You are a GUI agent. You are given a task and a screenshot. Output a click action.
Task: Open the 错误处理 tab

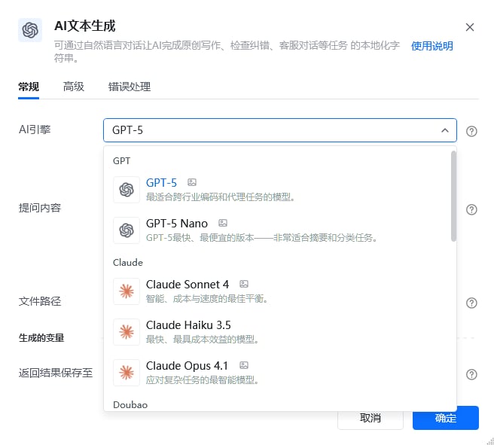coord(130,87)
